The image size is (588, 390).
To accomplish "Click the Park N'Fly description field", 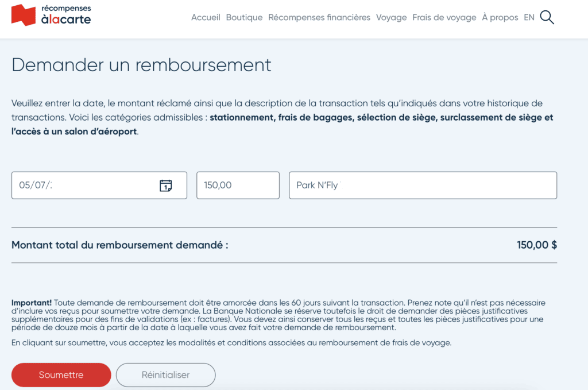I will click(x=423, y=186).
